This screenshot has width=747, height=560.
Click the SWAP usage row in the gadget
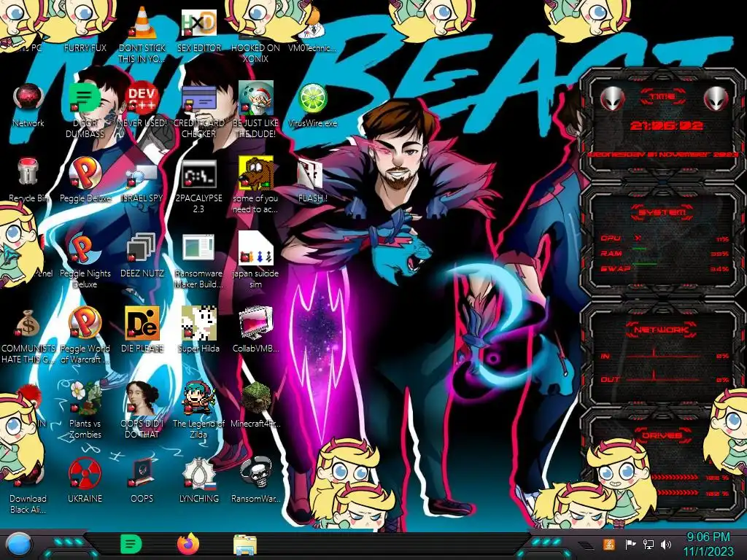point(664,269)
